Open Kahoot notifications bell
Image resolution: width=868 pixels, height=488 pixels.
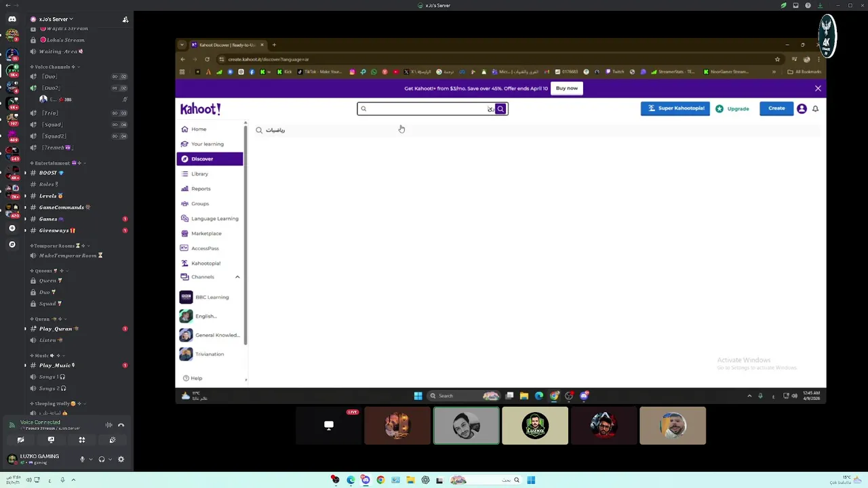(x=815, y=108)
